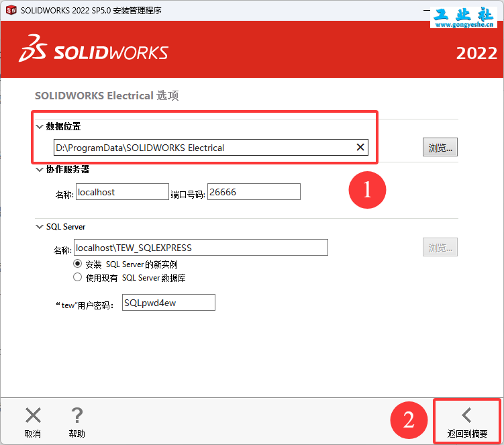Click the Cancel X icon
This screenshot has height=445, width=504.
tap(33, 415)
